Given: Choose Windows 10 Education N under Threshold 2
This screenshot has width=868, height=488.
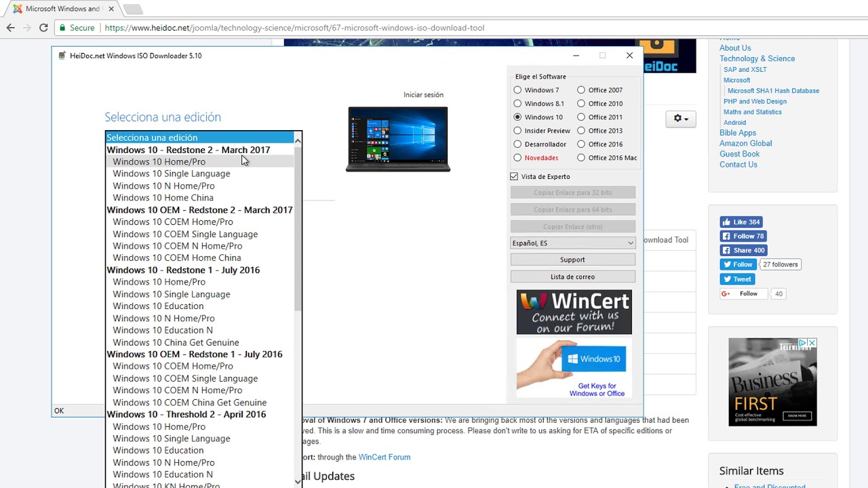Looking at the screenshot, I should tap(200, 474).
